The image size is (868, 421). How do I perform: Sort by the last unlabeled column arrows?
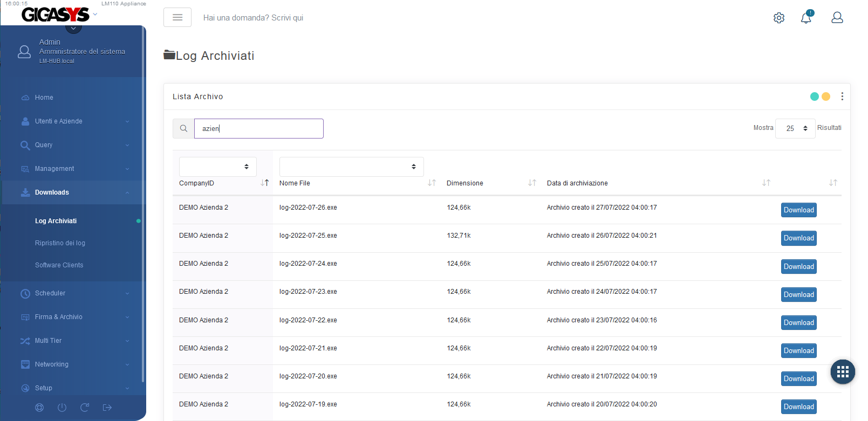point(833,183)
